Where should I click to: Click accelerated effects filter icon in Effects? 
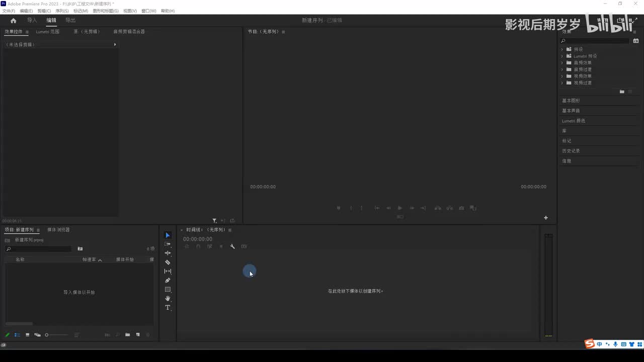[636, 41]
